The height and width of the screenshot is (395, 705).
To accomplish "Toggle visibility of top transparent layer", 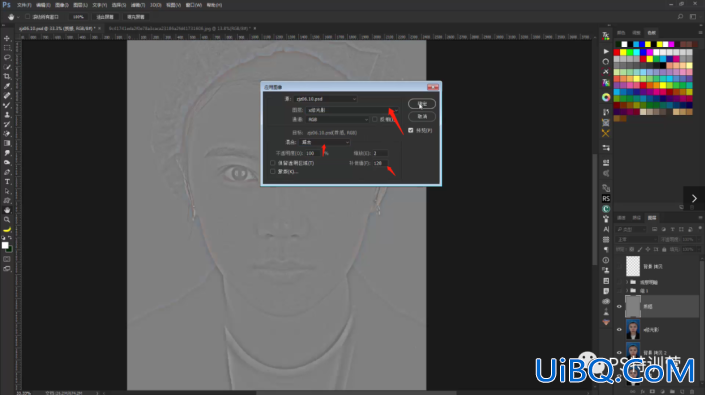I will coord(619,266).
